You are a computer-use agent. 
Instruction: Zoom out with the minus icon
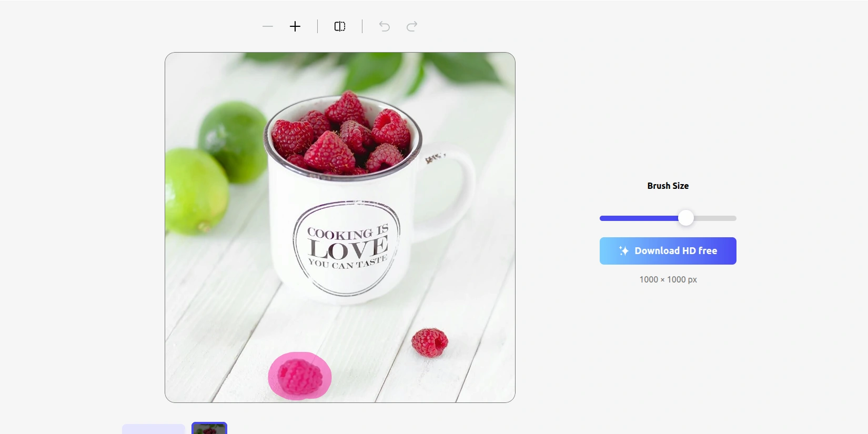point(268,26)
